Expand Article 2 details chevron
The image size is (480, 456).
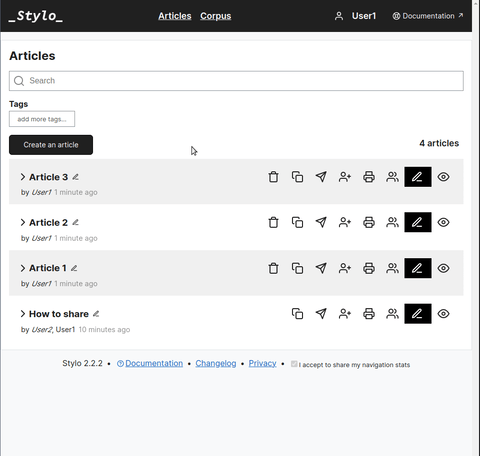[x=23, y=222]
